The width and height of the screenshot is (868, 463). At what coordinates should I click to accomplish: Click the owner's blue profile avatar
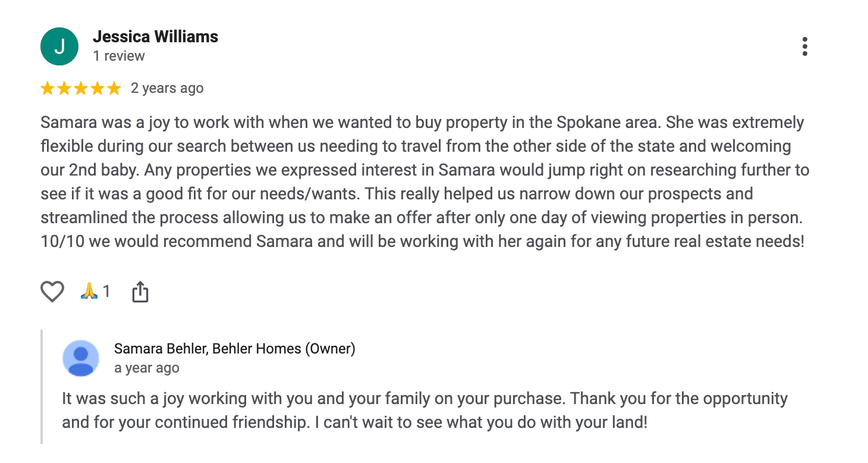click(x=81, y=358)
